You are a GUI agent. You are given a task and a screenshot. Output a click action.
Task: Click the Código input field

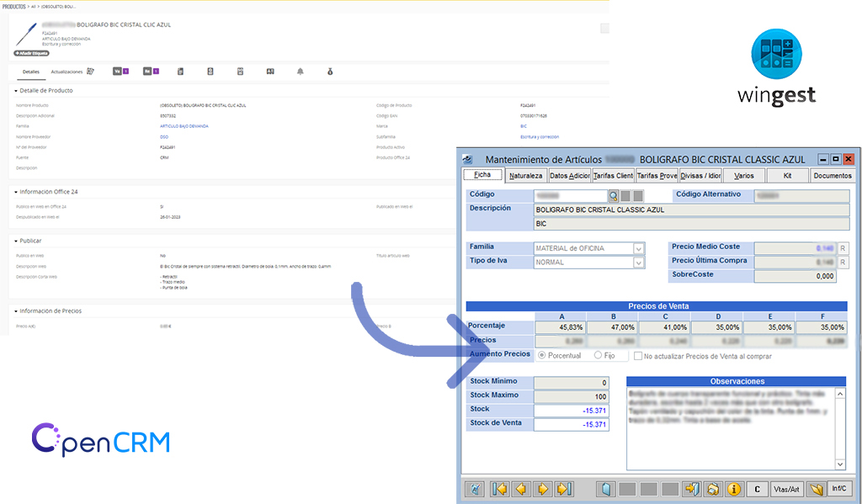(x=571, y=196)
